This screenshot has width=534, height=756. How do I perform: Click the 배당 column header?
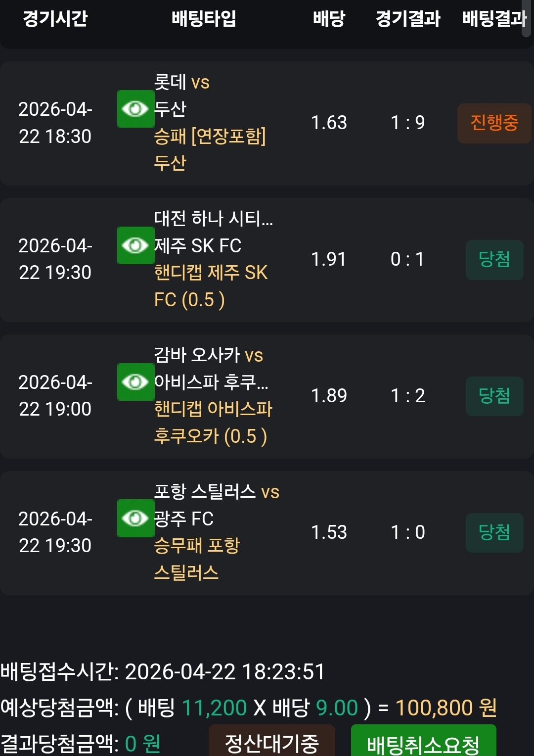tap(329, 19)
